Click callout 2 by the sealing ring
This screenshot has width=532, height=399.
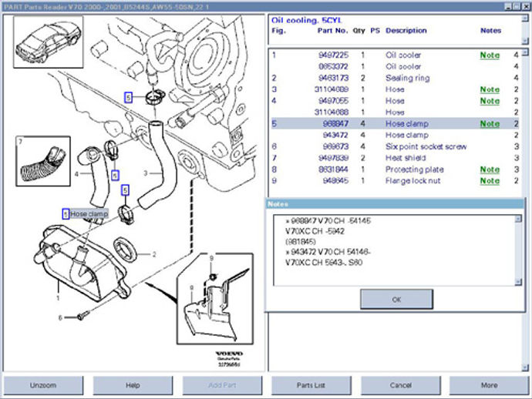(154, 254)
